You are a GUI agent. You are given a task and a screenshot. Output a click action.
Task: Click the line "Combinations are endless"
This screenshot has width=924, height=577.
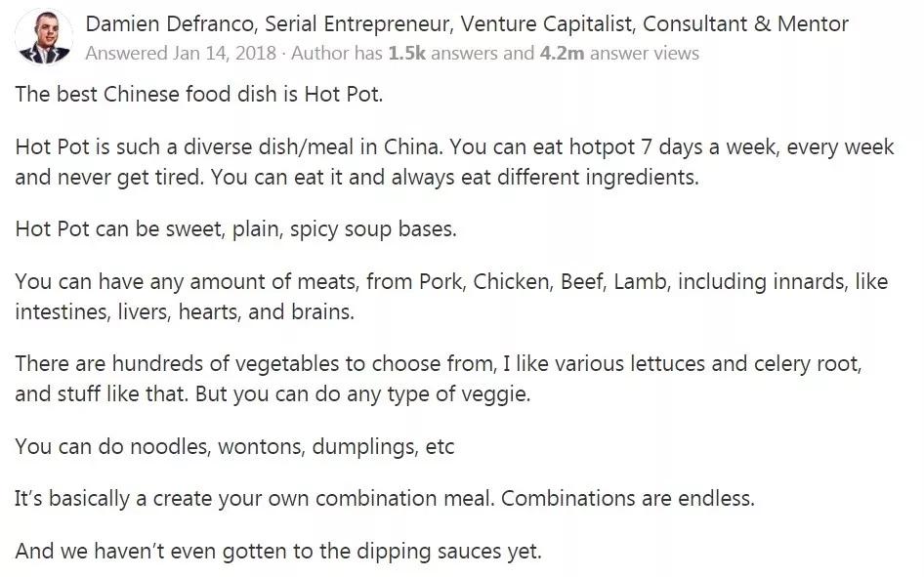point(628,498)
